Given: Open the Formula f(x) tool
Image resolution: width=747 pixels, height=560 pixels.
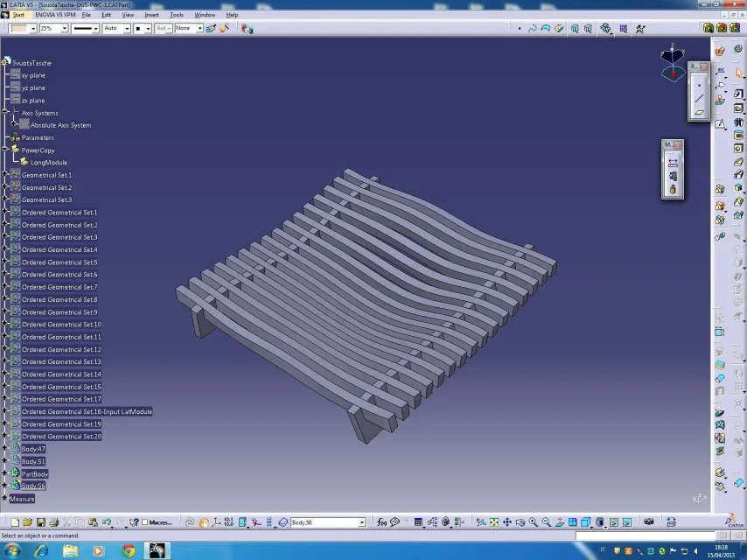Looking at the screenshot, I should click(381, 522).
